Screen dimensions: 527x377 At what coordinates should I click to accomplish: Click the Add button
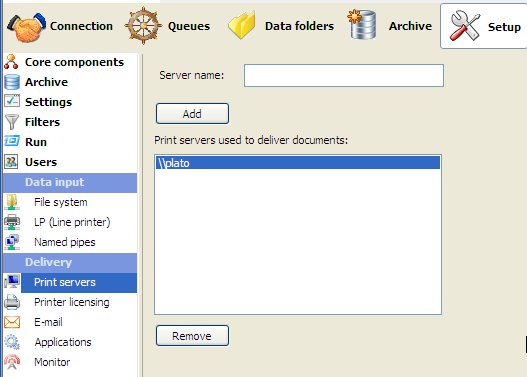pos(192,114)
